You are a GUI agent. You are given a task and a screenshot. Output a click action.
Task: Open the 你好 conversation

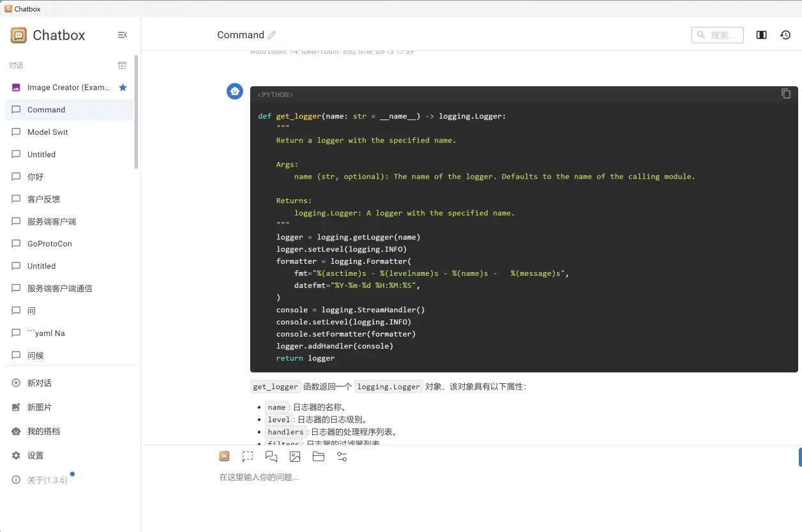[70, 177]
